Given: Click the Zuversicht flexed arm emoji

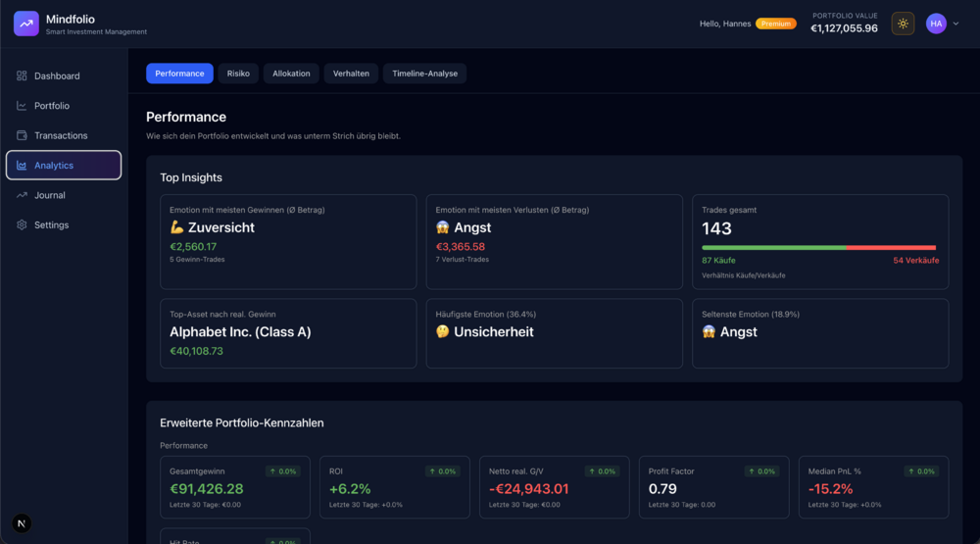Looking at the screenshot, I should 176,227.
